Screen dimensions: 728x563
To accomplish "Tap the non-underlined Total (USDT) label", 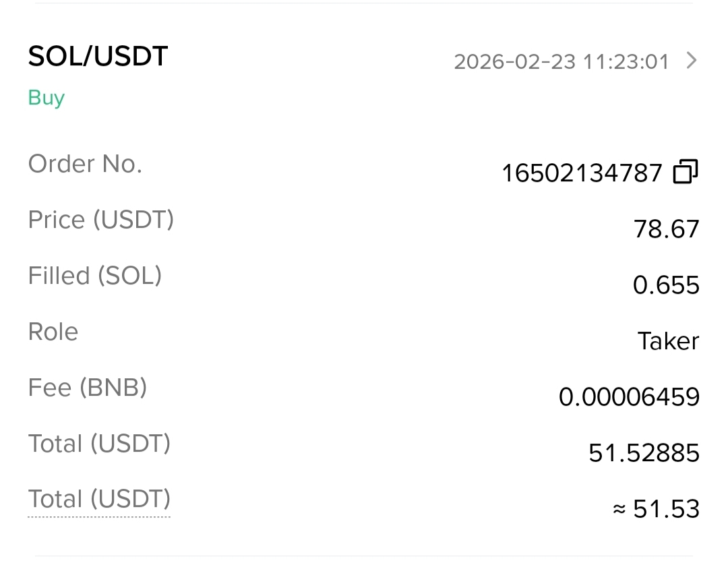I will tap(99, 444).
